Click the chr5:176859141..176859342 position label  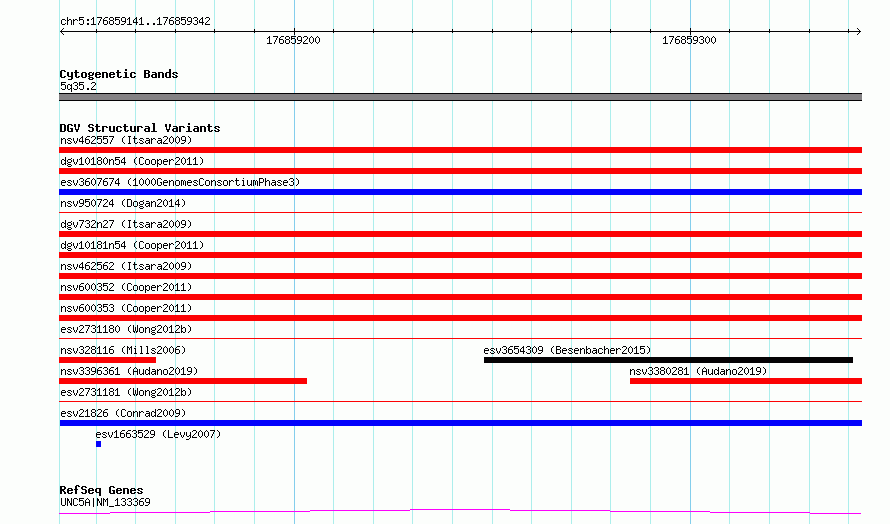(x=135, y=21)
